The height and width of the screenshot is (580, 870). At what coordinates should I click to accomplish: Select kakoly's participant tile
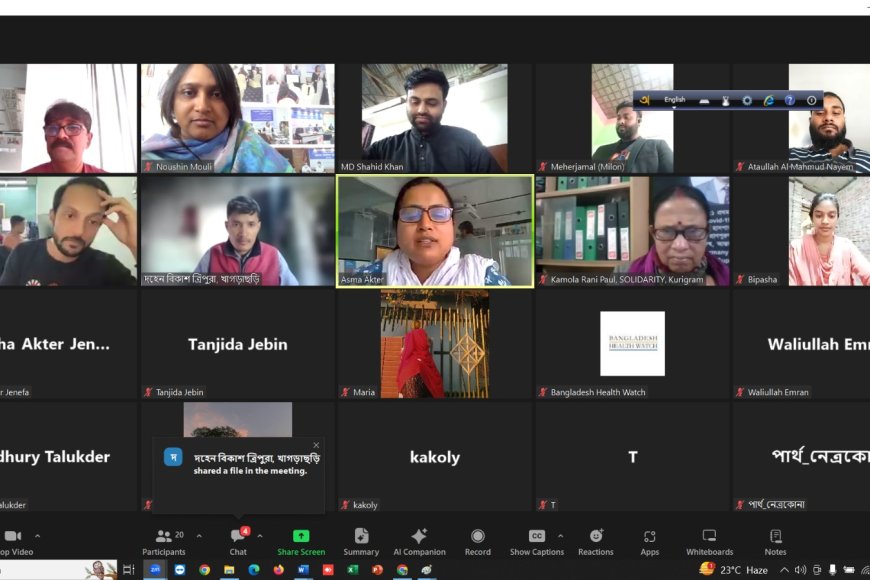[x=435, y=456]
